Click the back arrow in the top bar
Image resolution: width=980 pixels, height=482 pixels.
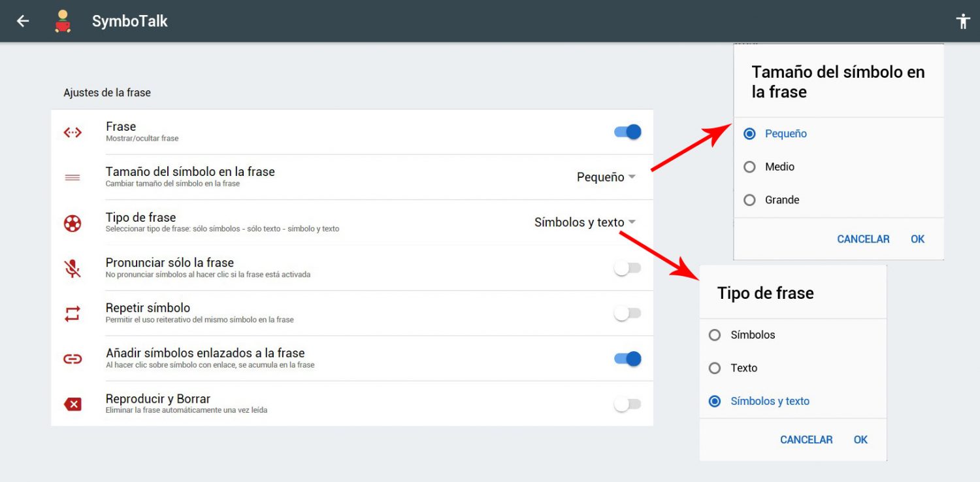click(22, 20)
